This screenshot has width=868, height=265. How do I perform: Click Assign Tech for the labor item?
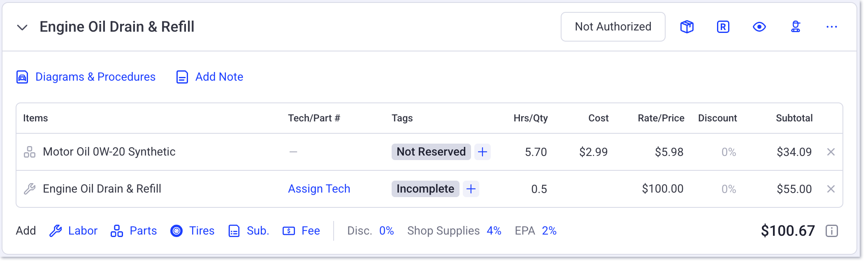319,189
